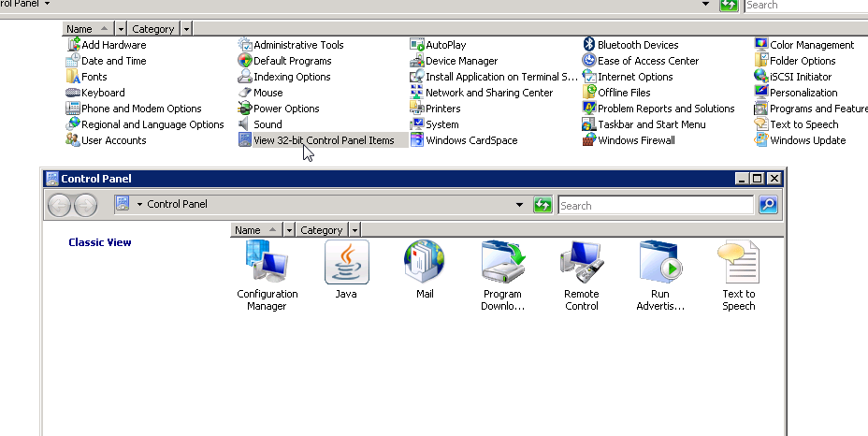Image resolution: width=868 pixels, height=436 pixels.
Task: Open the Mail applet
Action: (425, 269)
